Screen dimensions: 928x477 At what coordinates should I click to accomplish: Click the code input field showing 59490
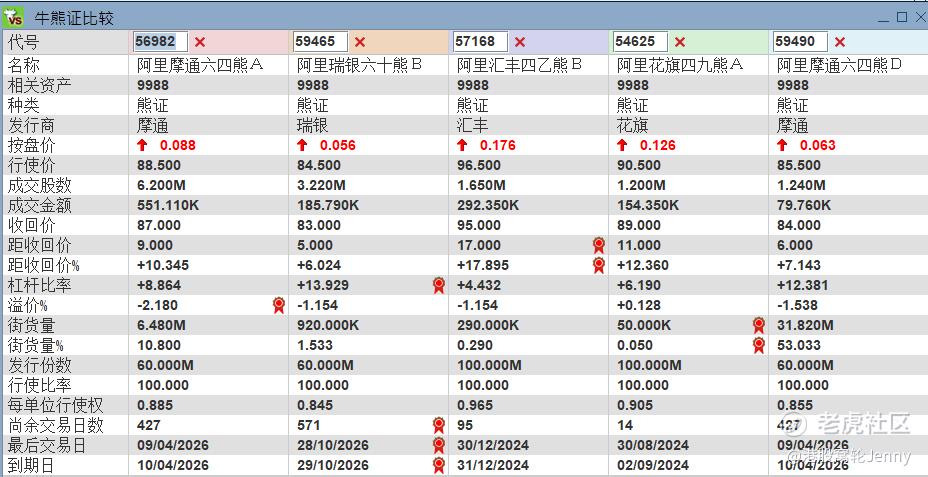800,41
